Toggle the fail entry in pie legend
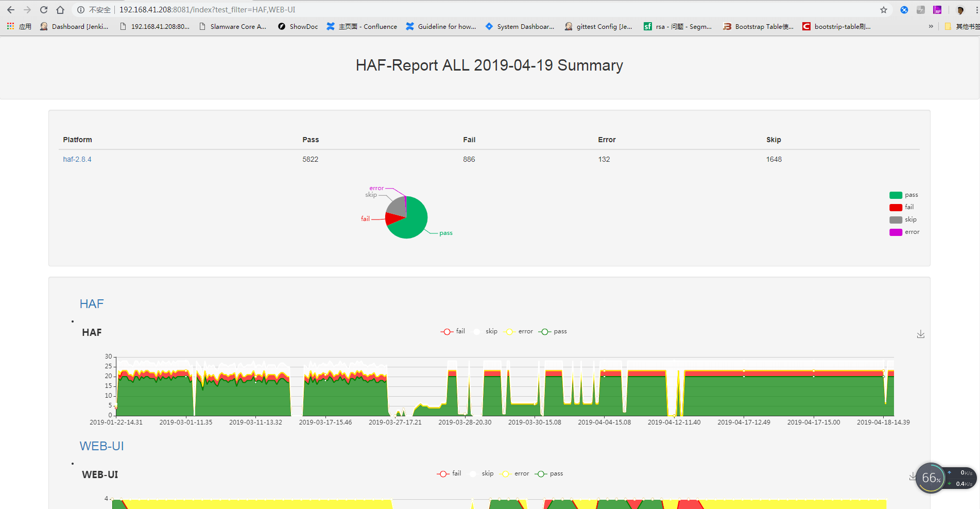The image size is (980, 509). 902,207
